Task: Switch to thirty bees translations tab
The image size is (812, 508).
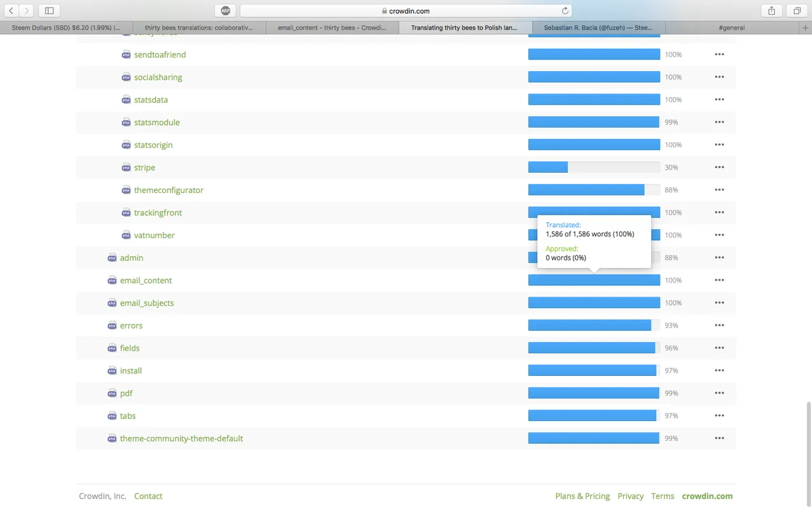Action: (x=199, y=28)
